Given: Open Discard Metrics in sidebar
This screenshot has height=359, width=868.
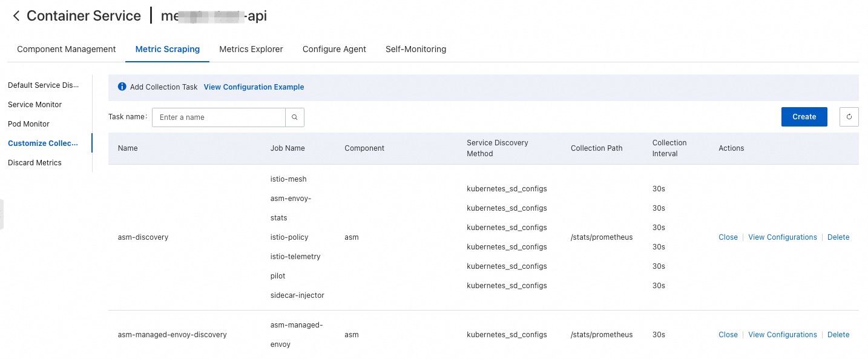Looking at the screenshot, I should 35,163.
